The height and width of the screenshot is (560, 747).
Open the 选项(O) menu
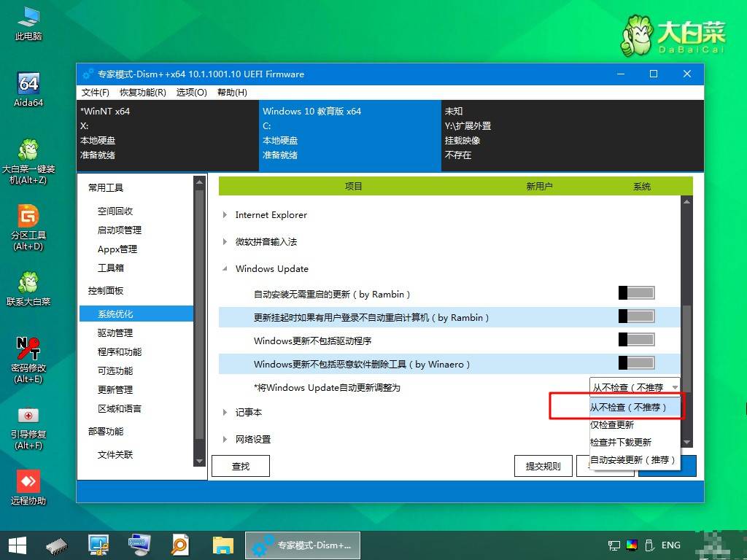point(192,93)
